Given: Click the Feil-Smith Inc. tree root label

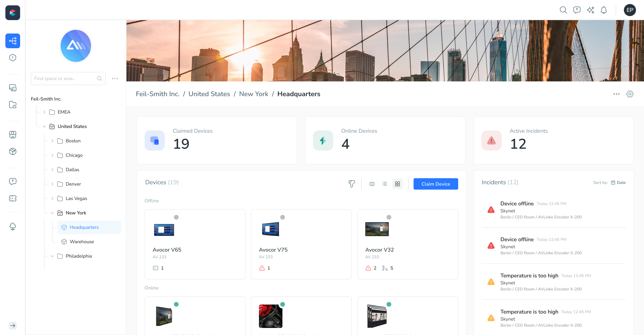Looking at the screenshot, I should (x=46, y=99).
